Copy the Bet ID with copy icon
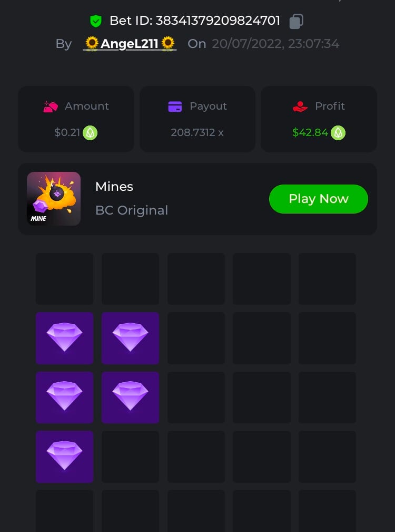The height and width of the screenshot is (532, 395). 296,21
